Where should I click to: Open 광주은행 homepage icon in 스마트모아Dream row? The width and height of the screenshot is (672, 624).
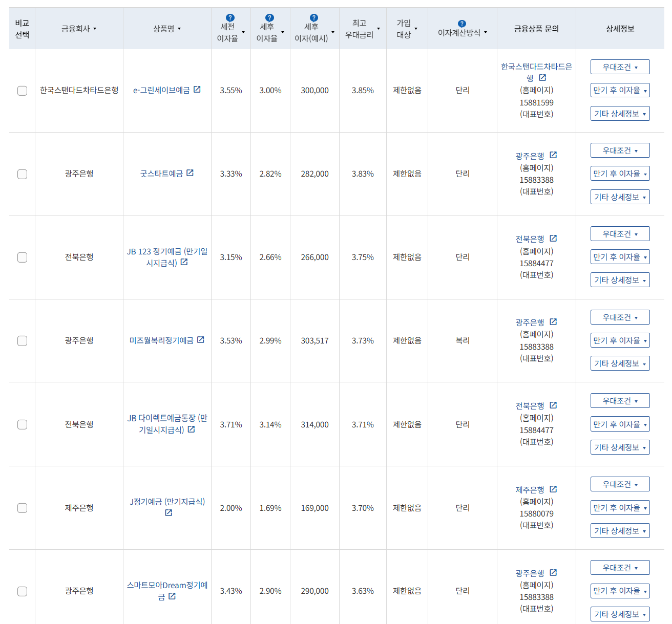(x=553, y=572)
